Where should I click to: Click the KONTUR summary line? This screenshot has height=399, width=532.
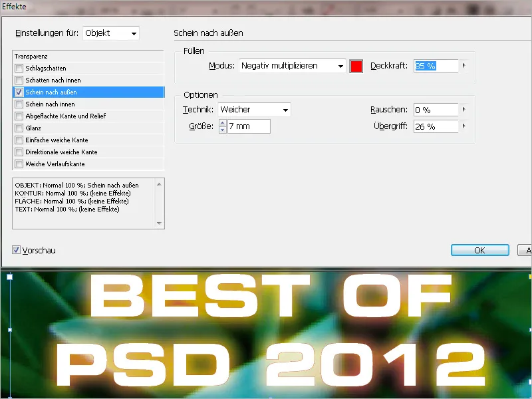click(72, 193)
